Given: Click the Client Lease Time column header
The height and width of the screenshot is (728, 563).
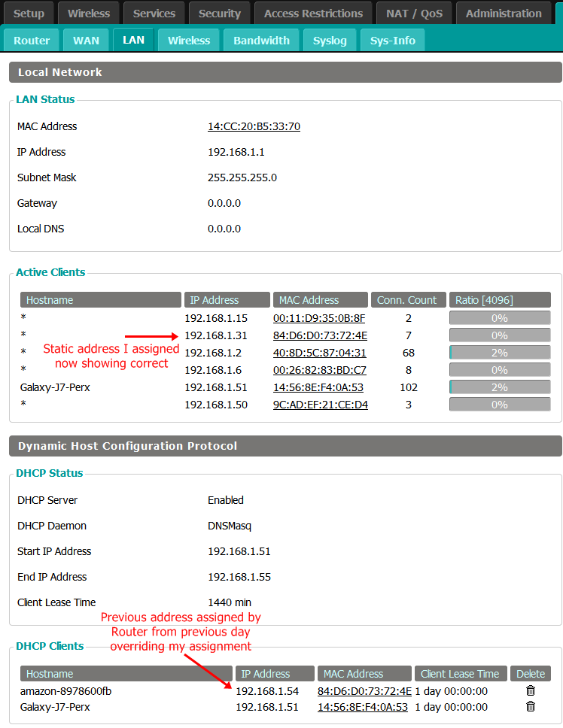Looking at the screenshot, I should [460, 674].
